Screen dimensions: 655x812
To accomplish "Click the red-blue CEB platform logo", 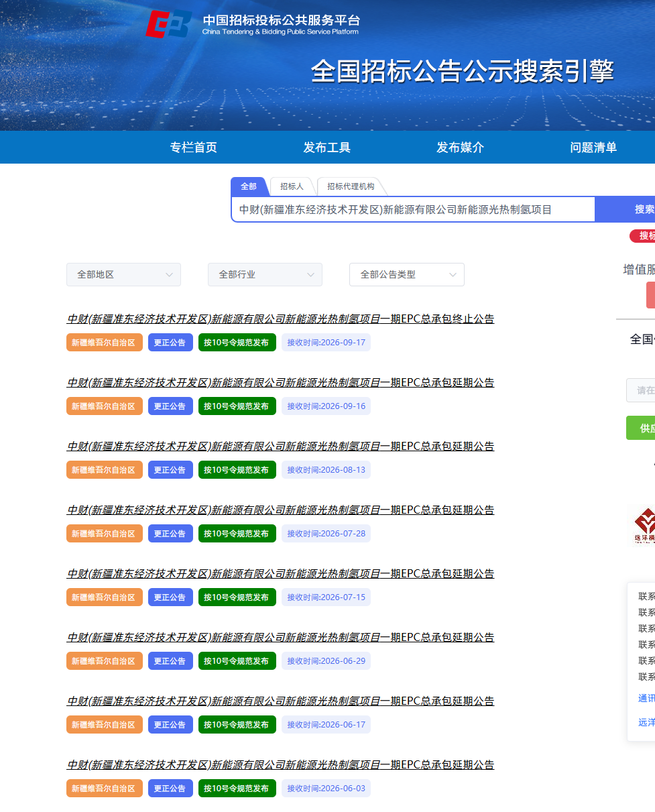I will 168,24.
